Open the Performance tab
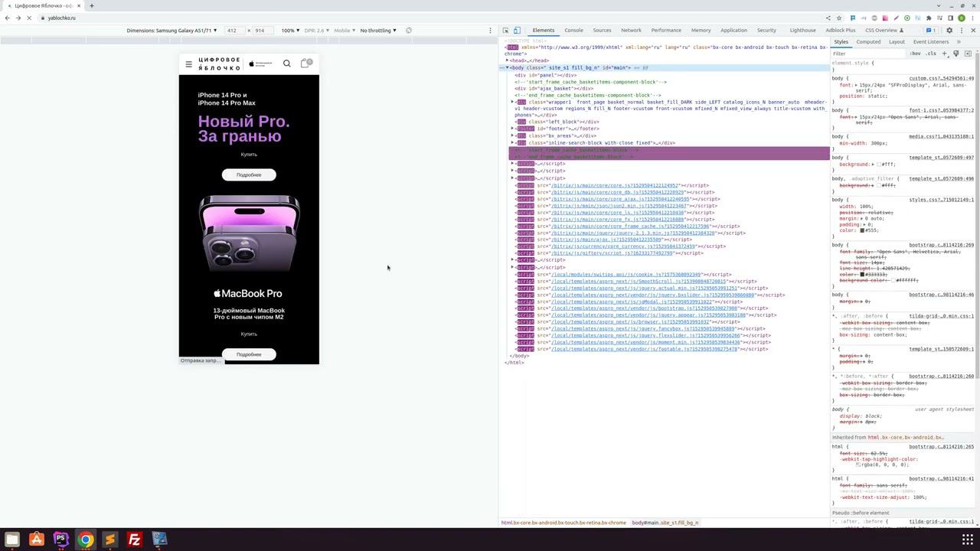 click(x=666, y=31)
